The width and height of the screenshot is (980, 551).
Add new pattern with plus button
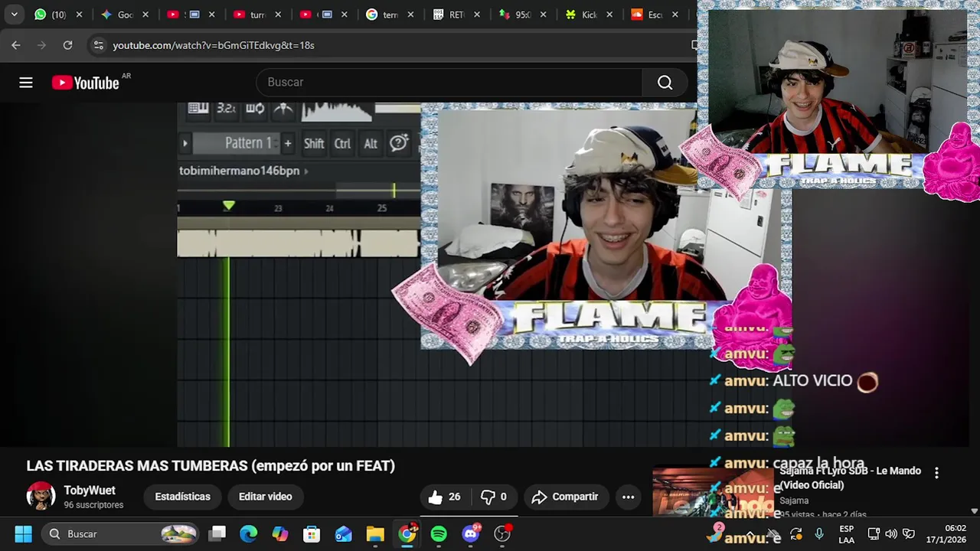coord(288,143)
